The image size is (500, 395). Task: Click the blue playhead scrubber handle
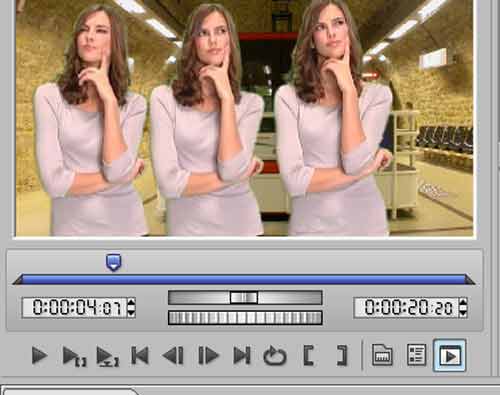point(114,262)
